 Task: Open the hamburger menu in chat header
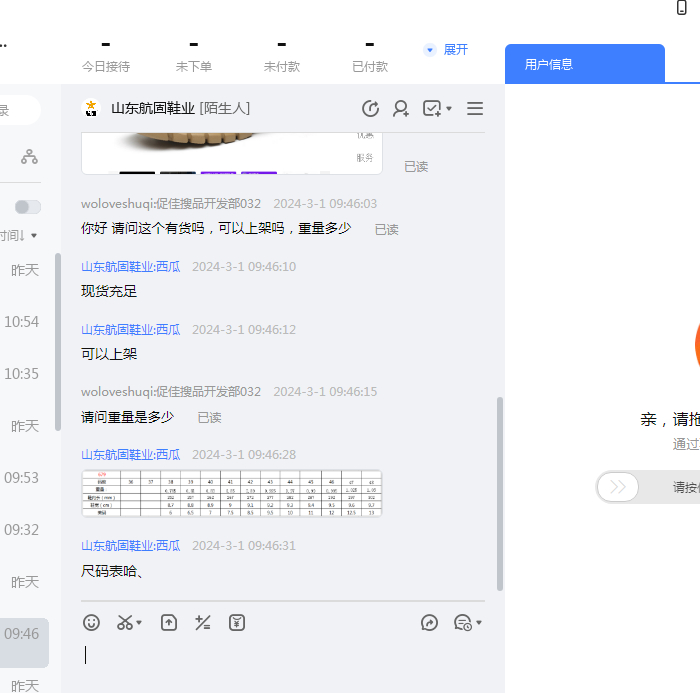(475, 108)
